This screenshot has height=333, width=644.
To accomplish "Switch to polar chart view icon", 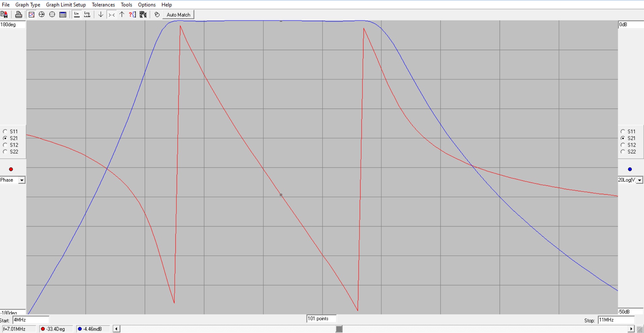I will [52, 14].
